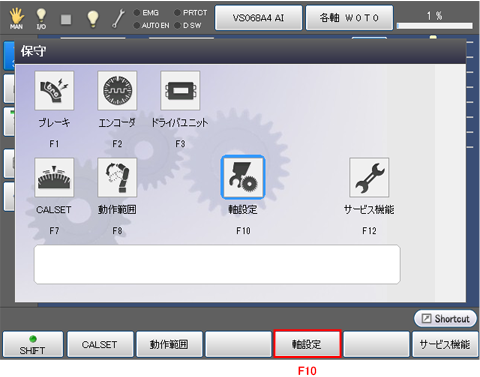The image size is (480, 377).
Task: Open the エンコーダ encoder icon
Action: (x=117, y=91)
